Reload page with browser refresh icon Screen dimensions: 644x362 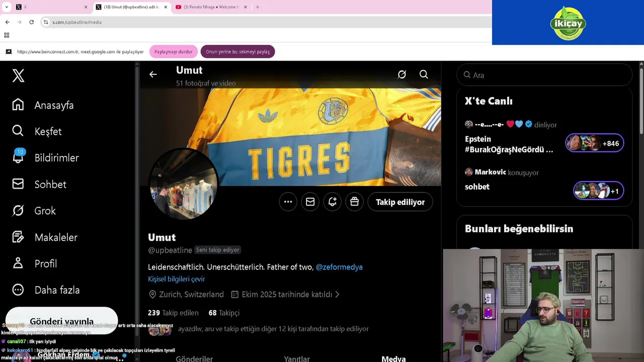pos(31,22)
